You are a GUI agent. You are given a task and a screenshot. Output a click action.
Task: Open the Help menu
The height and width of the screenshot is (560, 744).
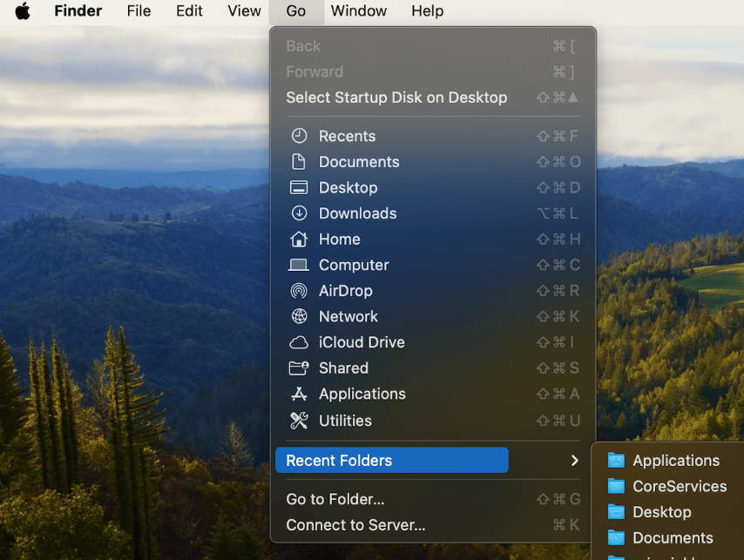(x=427, y=11)
